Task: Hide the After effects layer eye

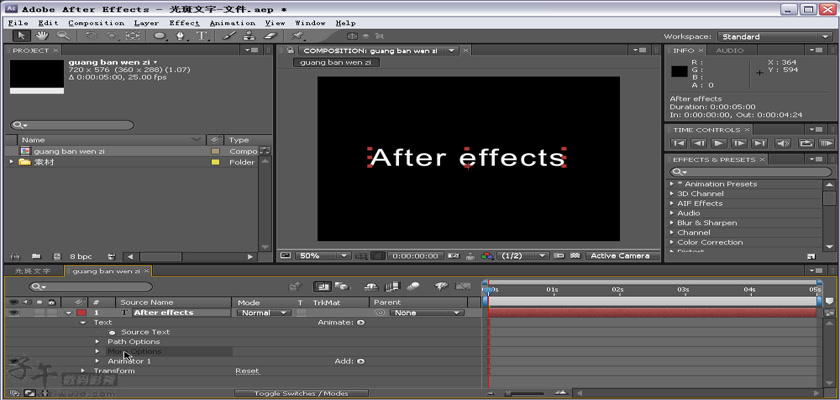Action: click(13, 313)
